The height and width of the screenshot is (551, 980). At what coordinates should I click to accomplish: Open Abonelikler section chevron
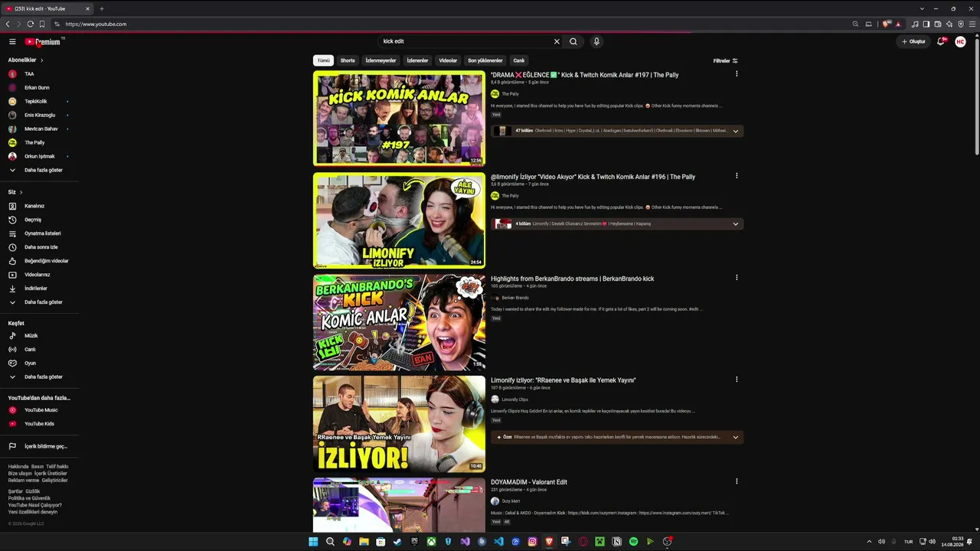coord(41,60)
